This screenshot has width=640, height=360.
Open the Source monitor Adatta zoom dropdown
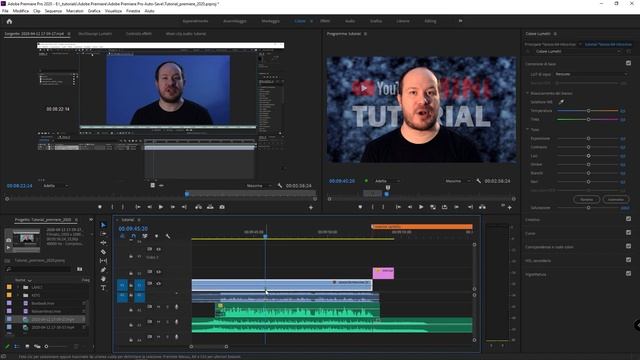[x=56, y=186]
